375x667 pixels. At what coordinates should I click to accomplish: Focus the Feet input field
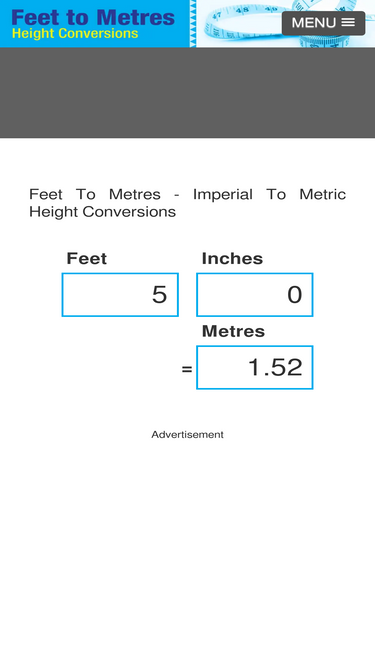coord(120,295)
